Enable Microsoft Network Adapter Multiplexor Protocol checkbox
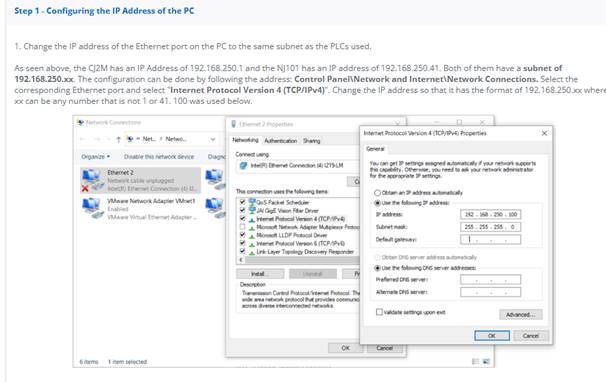Screen dimensions: 606x382 point(242,227)
